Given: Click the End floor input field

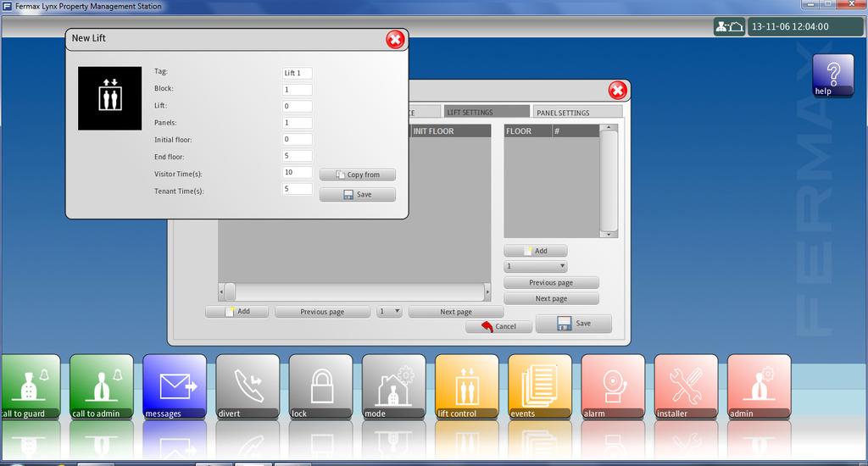Looking at the screenshot, I should point(298,156).
